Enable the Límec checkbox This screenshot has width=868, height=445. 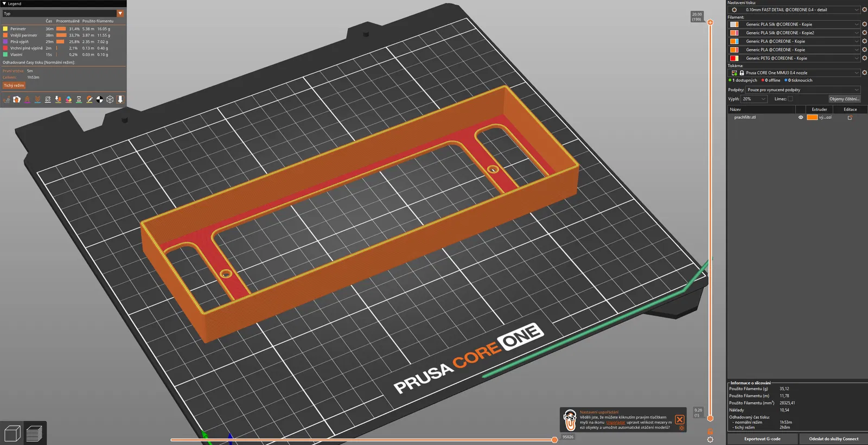click(790, 99)
